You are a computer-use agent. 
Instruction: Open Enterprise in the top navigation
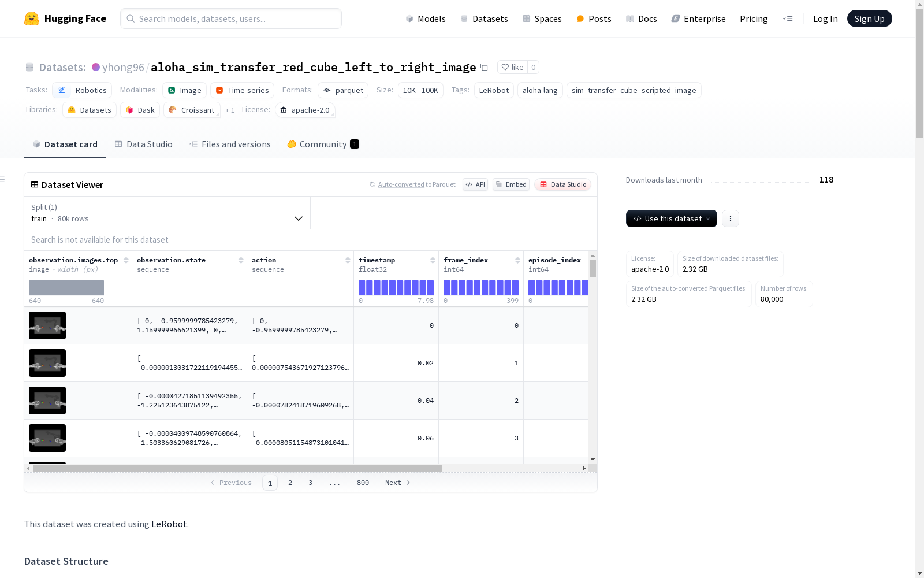tap(698, 18)
